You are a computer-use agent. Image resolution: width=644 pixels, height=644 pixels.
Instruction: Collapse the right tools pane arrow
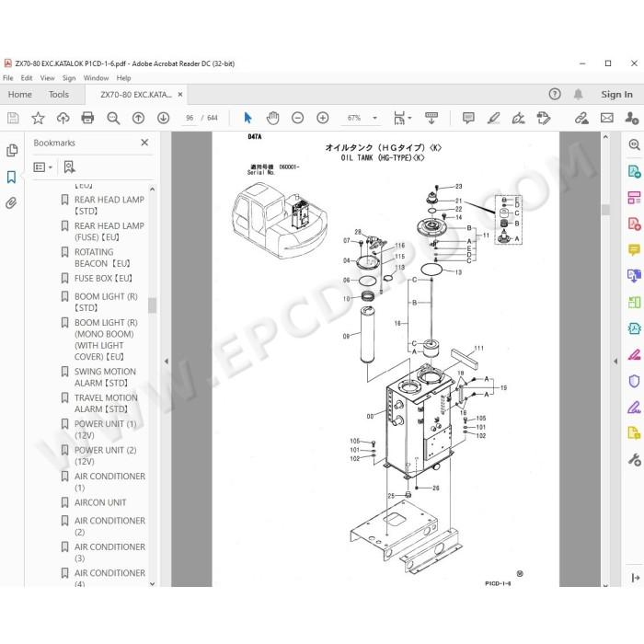(615, 362)
